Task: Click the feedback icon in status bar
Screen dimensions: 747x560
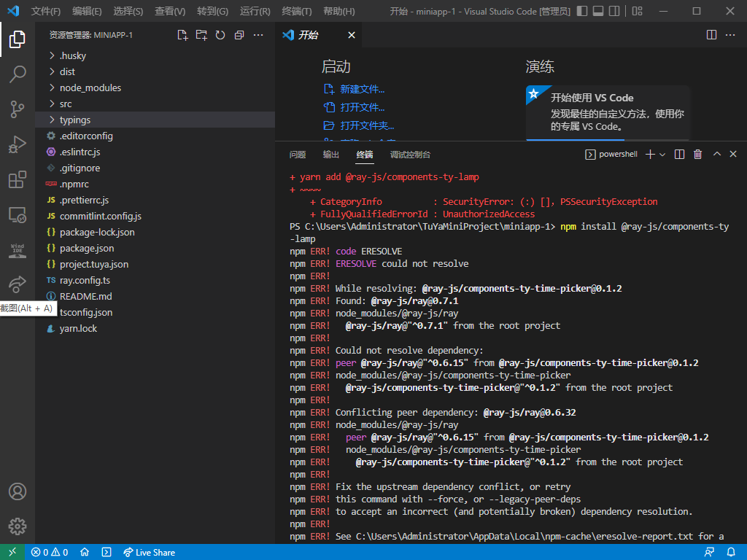Action: coord(709,553)
